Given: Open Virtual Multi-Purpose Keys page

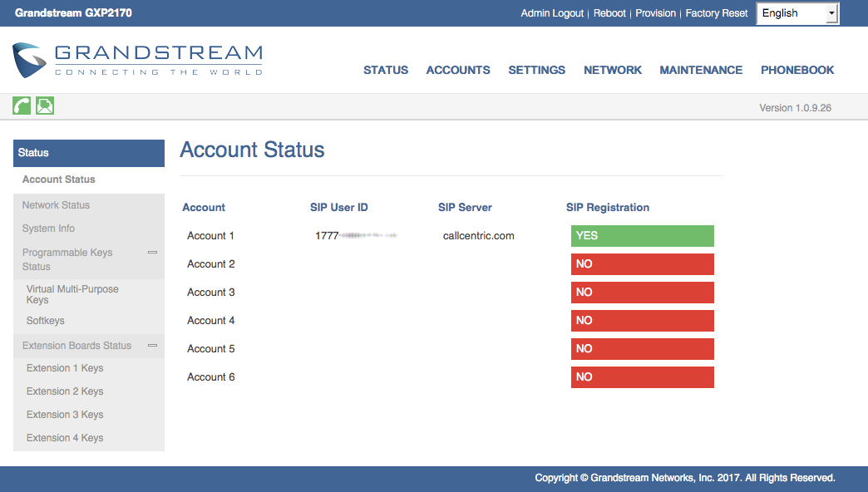Looking at the screenshot, I should pos(72,294).
